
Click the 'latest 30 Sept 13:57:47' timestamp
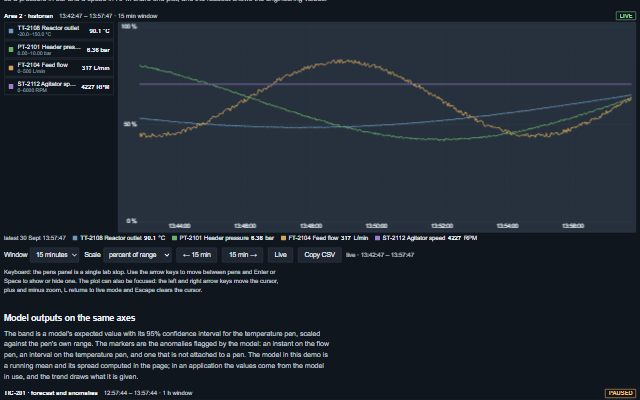tap(35, 238)
